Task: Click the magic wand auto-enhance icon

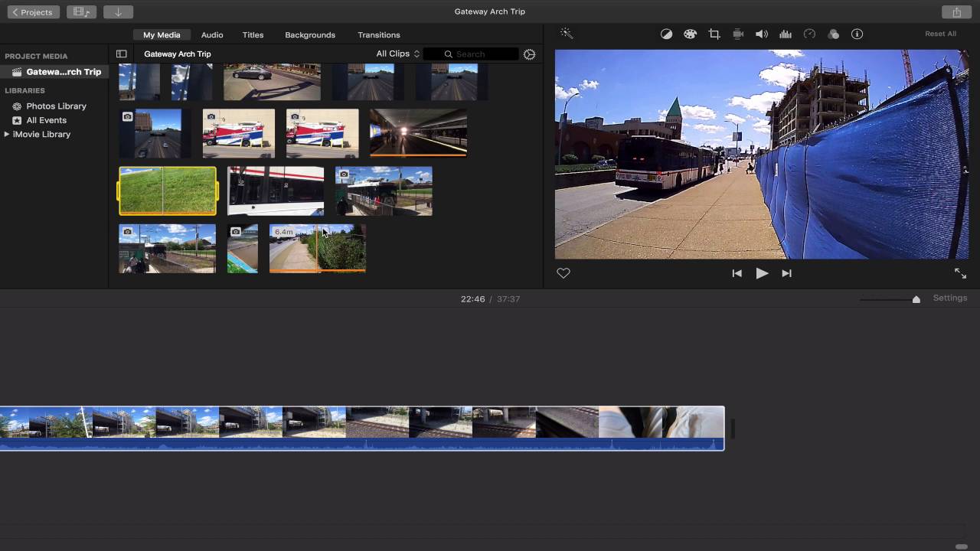Action: [x=566, y=34]
